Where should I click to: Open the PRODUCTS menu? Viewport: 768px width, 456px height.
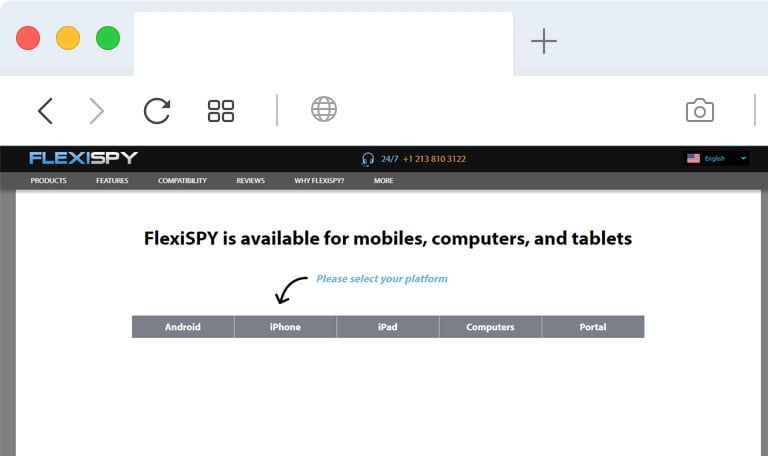click(48, 181)
